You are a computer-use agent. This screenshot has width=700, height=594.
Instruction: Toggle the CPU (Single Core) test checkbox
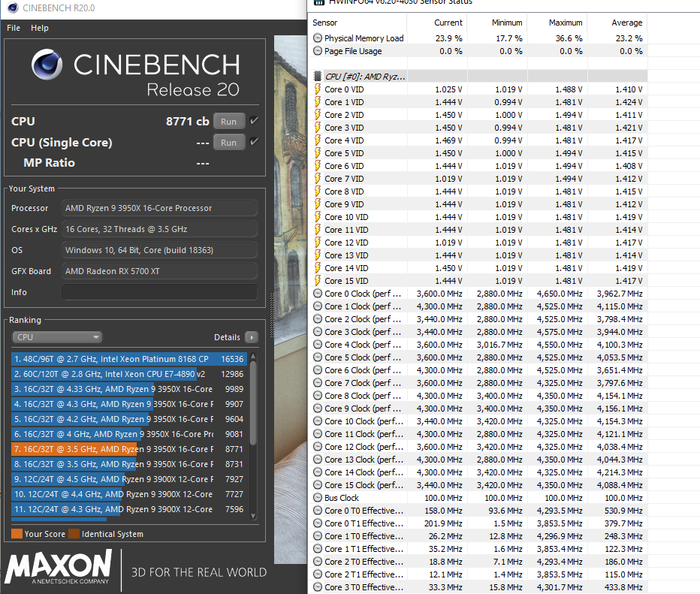point(254,141)
